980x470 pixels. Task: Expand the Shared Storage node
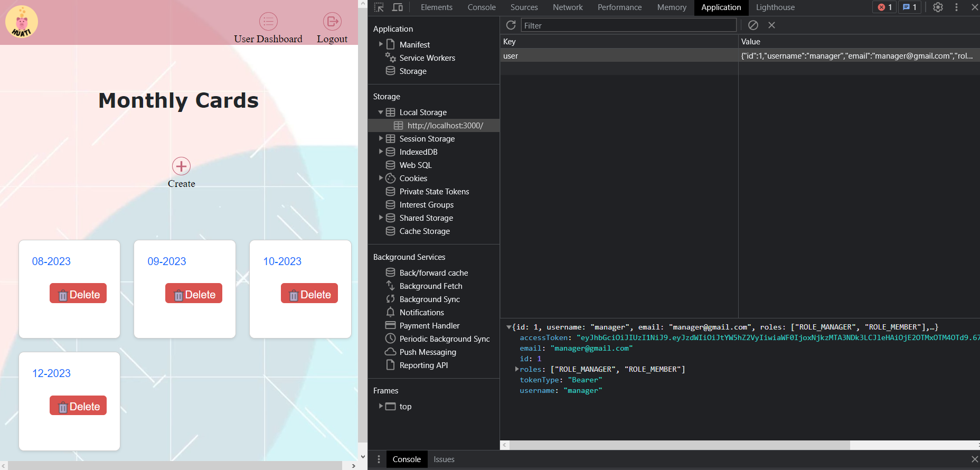(381, 218)
